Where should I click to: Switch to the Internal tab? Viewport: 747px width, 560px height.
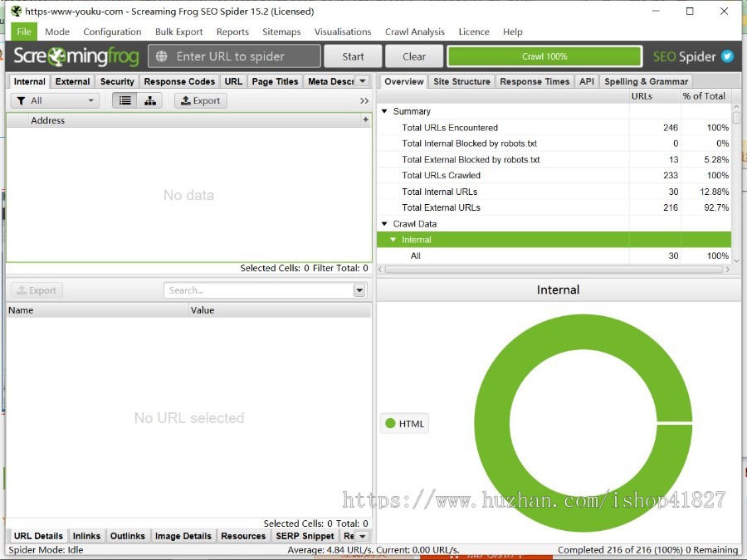(x=30, y=81)
